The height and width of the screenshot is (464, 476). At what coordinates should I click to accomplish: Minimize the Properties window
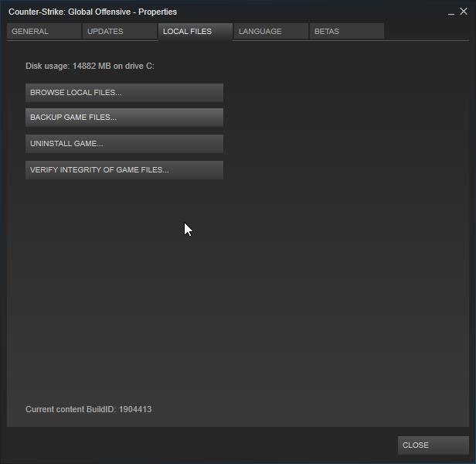(451, 12)
